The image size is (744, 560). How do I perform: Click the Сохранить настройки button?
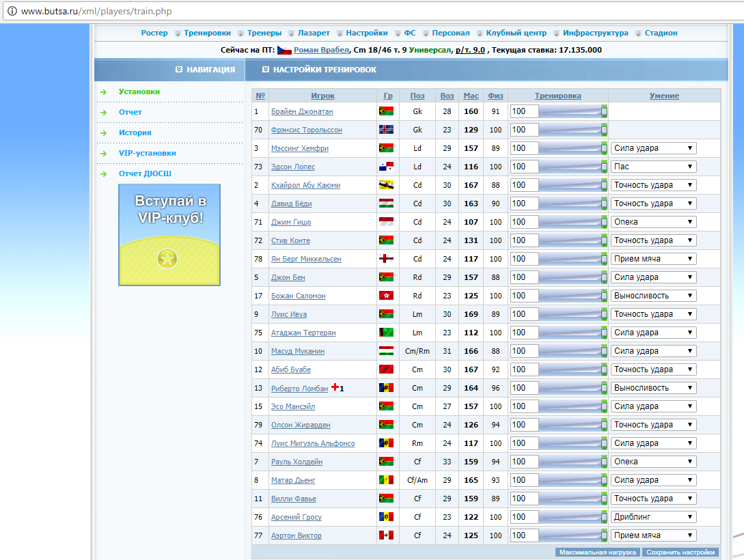click(x=680, y=552)
